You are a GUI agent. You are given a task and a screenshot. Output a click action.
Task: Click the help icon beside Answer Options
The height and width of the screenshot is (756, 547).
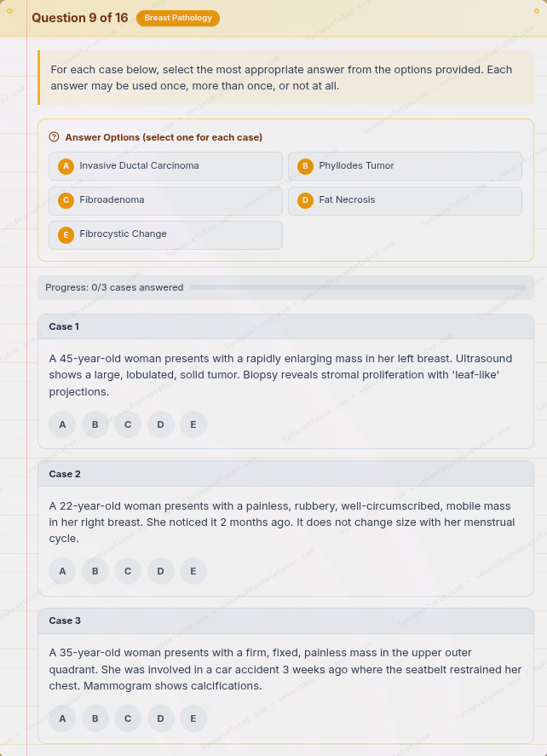tap(54, 137)
